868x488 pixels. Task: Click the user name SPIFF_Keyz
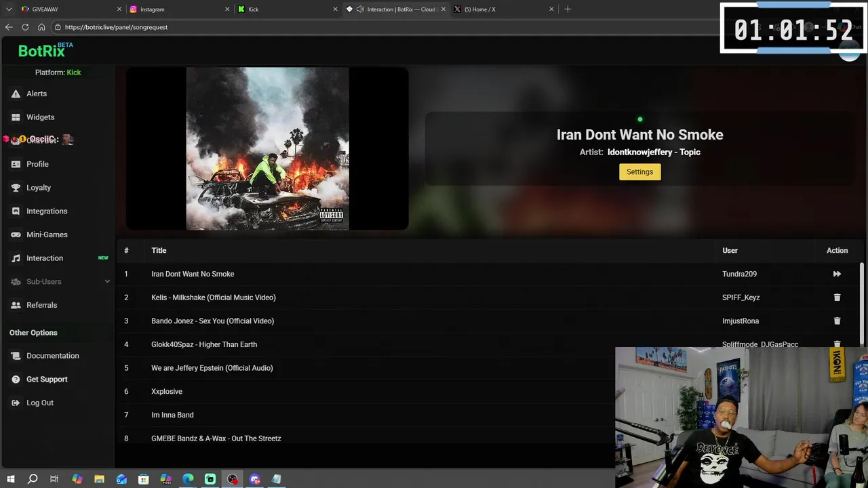(741, 298)
